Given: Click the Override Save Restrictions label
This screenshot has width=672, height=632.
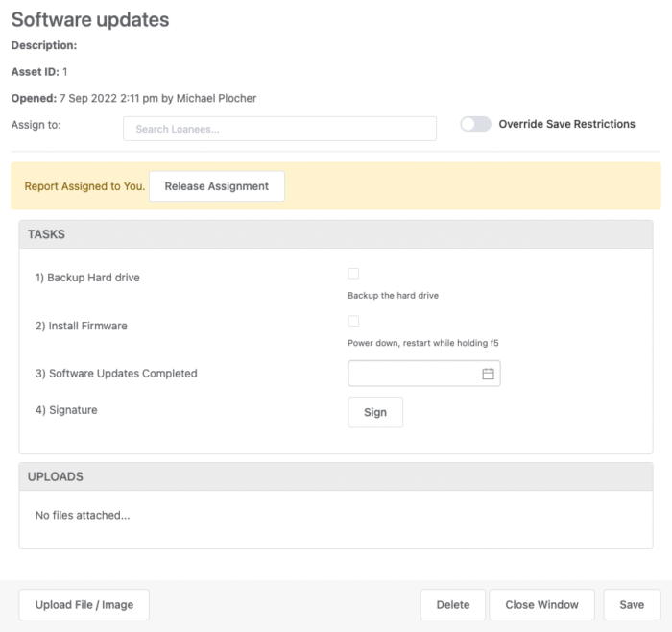Looking at the screenshot, I should coord(566,124).
